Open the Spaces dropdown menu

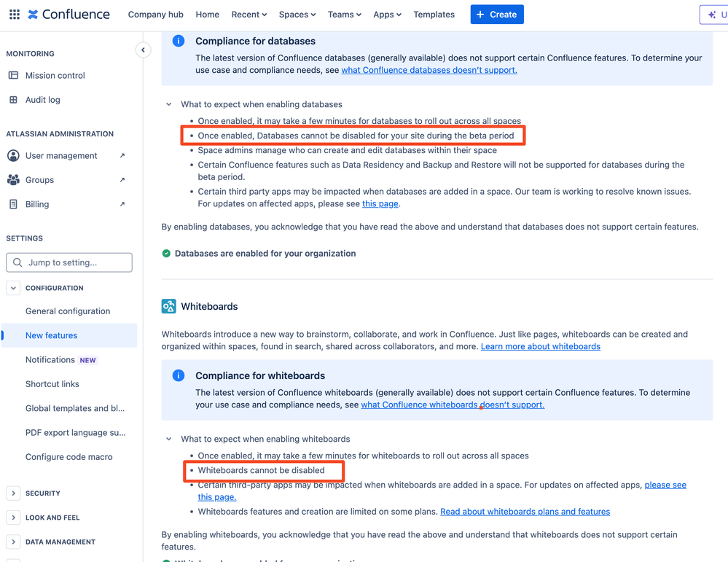tap(297, 15)
